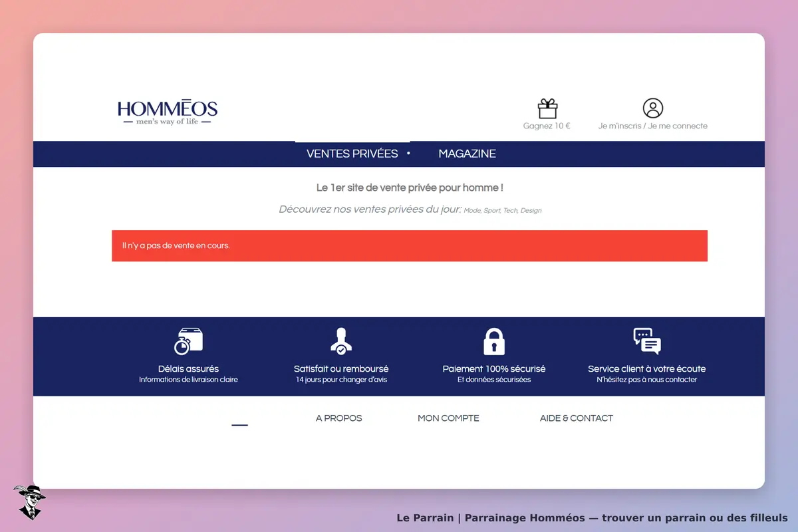Click the delivery stopwatch icon
798x532 pixels.
point(188,341)
